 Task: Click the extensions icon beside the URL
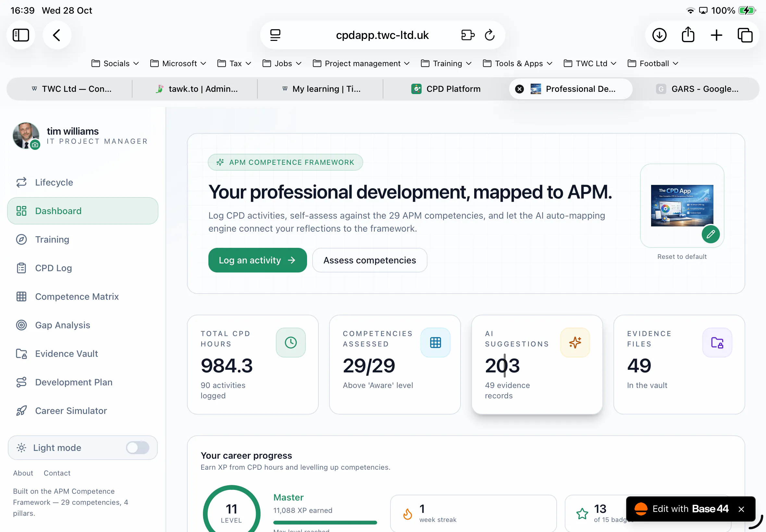click(467, 35)
